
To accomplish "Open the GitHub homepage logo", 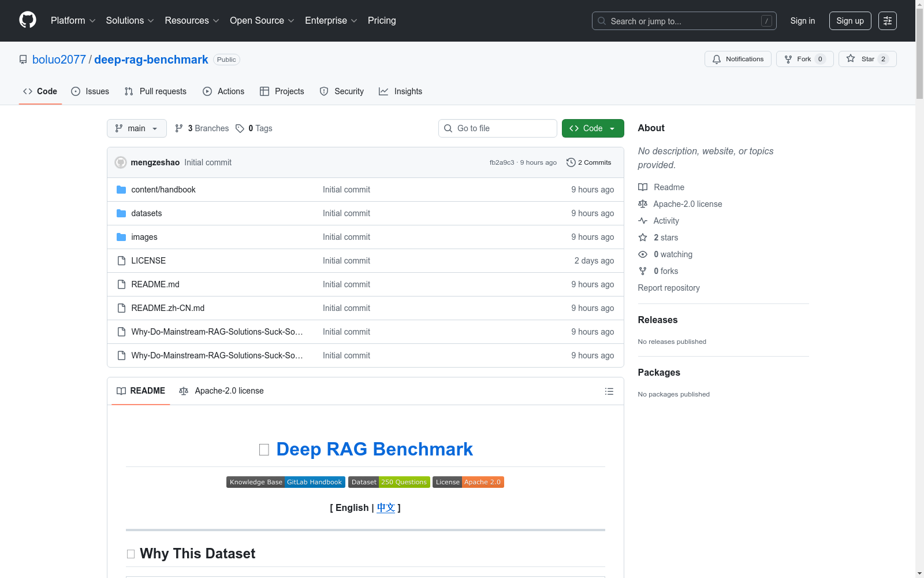I will click(28, 20).
